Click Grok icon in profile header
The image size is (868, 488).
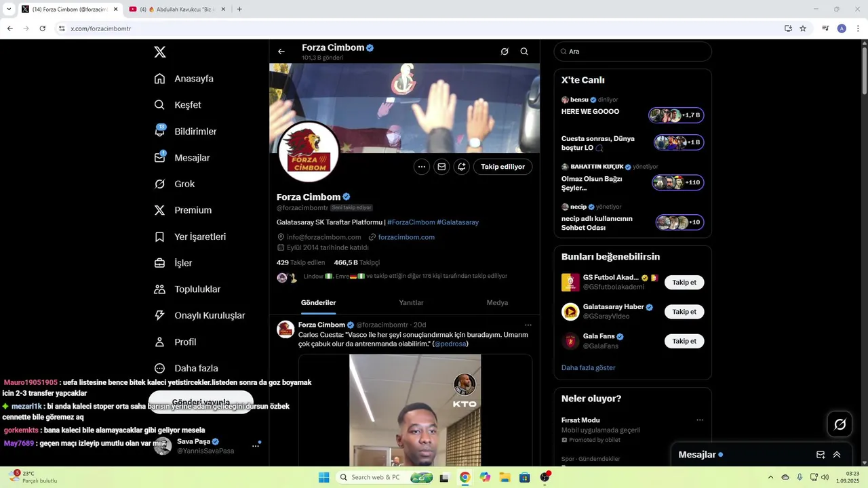pyautogui.click(x=505, y=52)
